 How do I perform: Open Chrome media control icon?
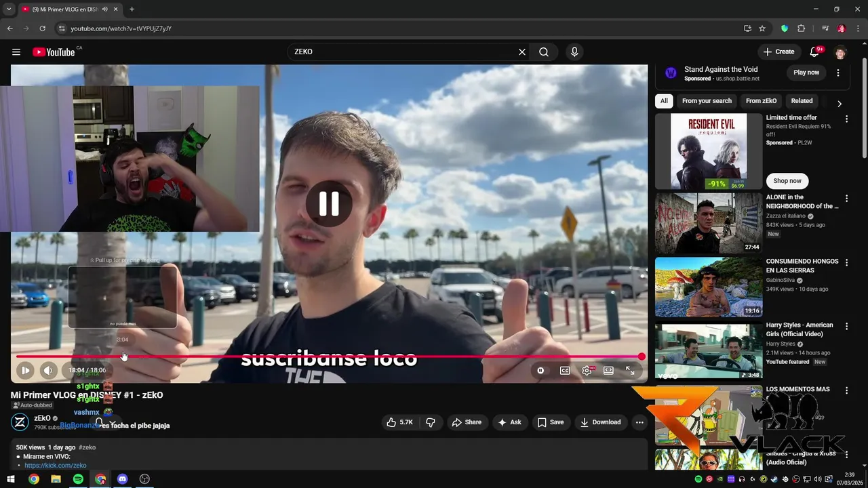(x=825, y=28)
